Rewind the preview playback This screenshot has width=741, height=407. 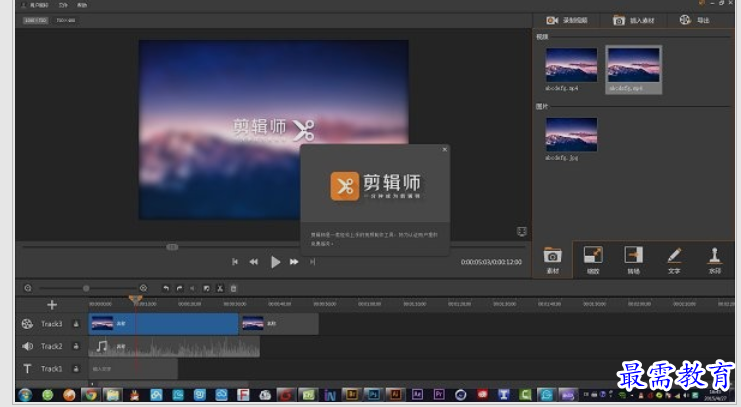tap(254, 262)
